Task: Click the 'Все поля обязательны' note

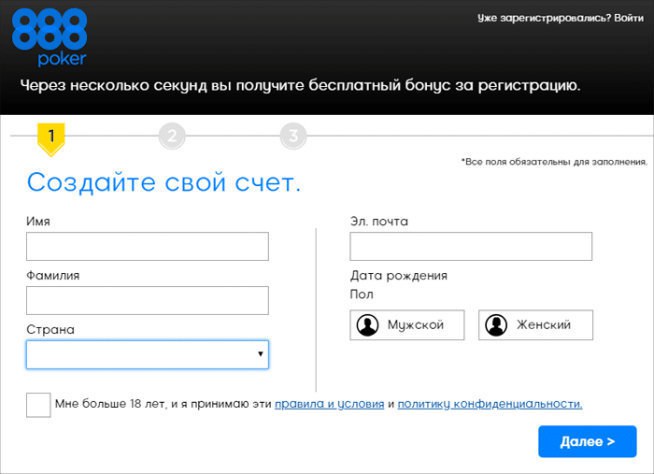Action: click(554, 162)
